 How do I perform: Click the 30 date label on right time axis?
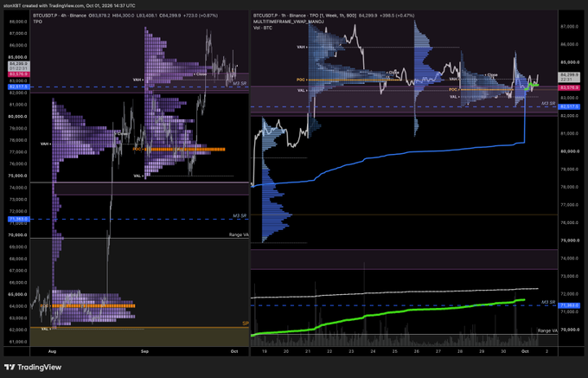[x=503, y=351]
